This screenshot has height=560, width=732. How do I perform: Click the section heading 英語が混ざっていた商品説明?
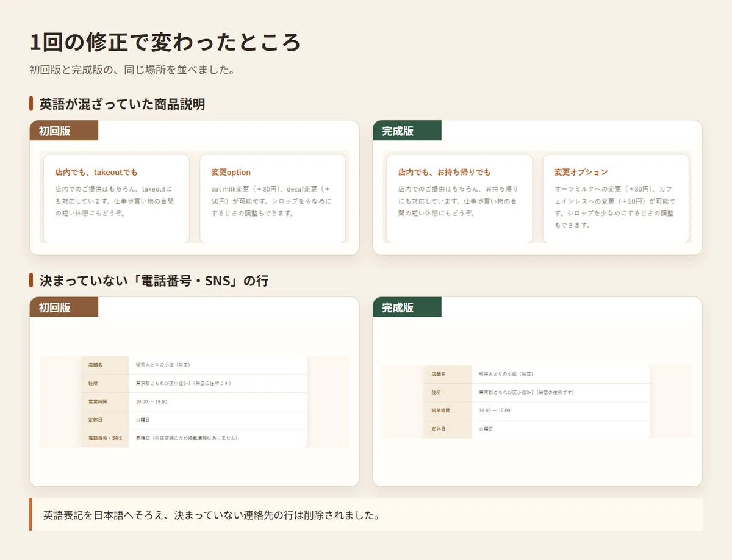click(x=122, y=104)
